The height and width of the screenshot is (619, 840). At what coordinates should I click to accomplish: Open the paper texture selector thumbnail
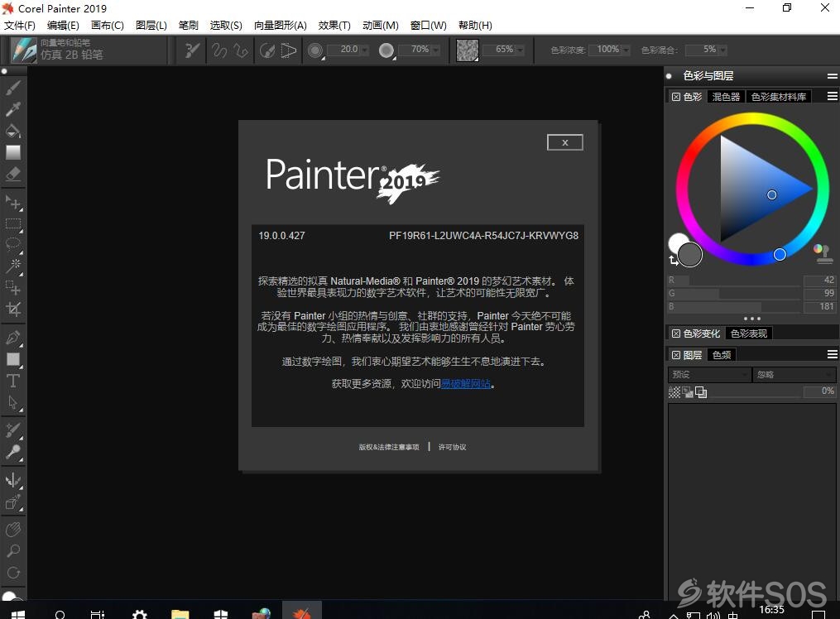[x=467, y=50]
